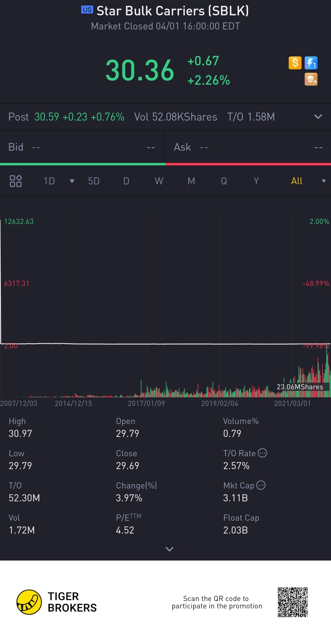Select the M monthly chart tab
The width and height of the screenshot is (331, 644).
[x=191, y=181]
